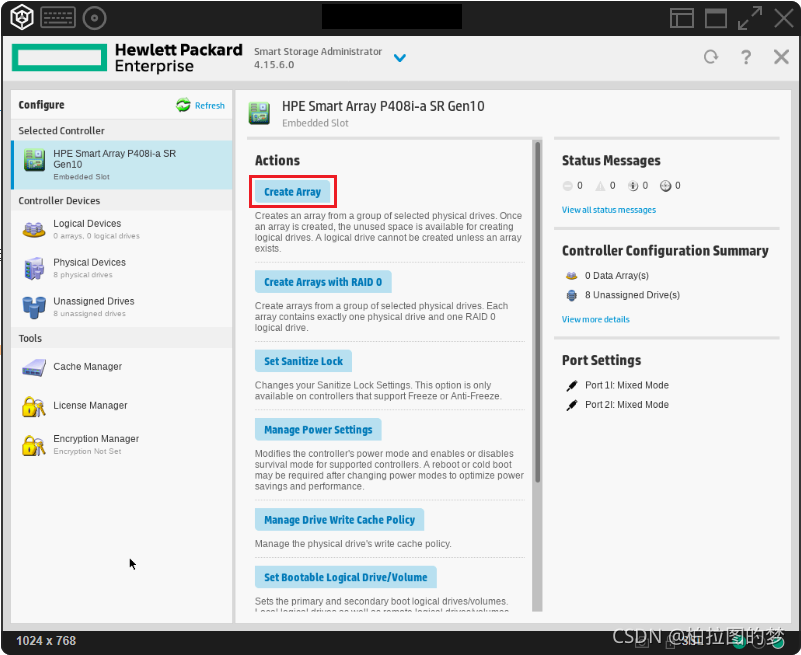Click the Embedded Slot subtitle text
This screenshot has height=655, width=801.
coord(315,123)
